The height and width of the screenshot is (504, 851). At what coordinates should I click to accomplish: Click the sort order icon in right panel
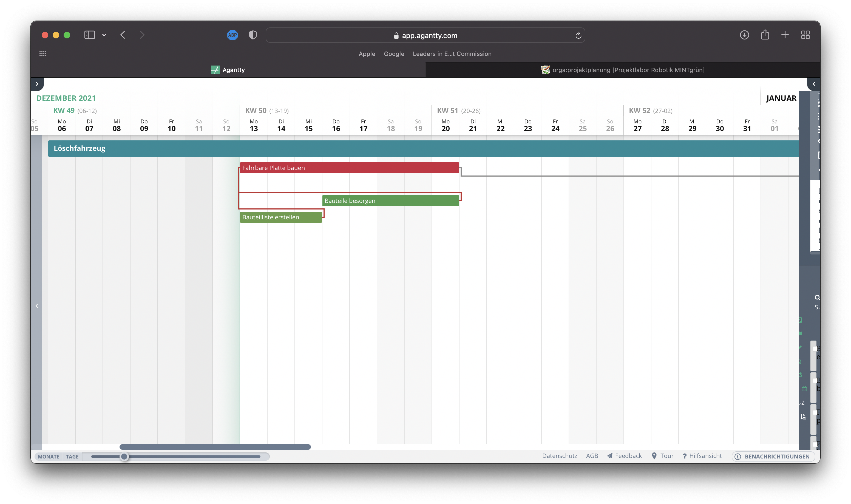[x=803, y=417]
